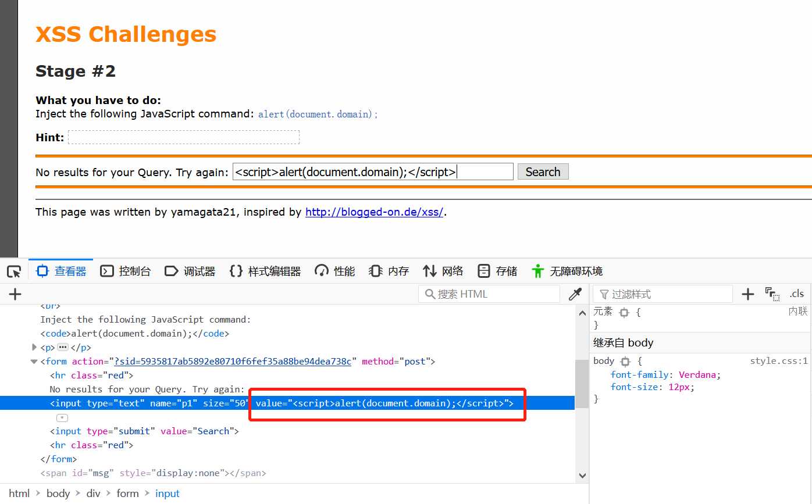Click whitespace text node badge below input
Screen dimensions: 812x504
(x=62, y=417)
